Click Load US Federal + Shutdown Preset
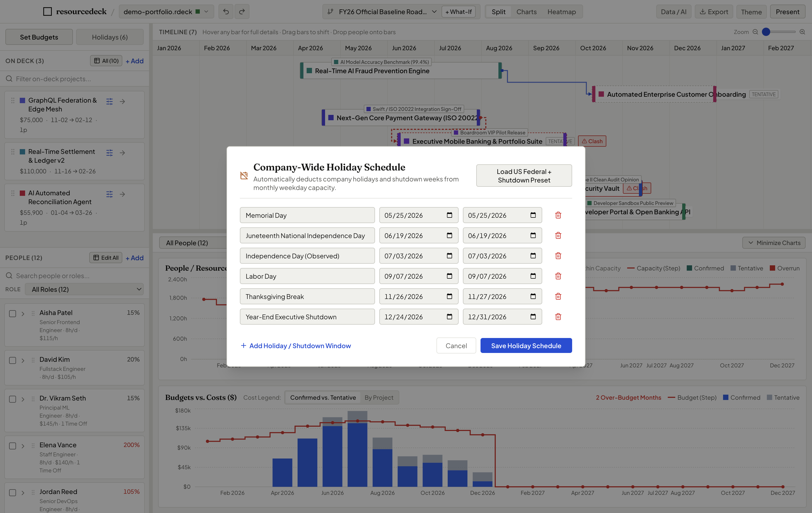The height and width of the screenshot is (513, 812). (524, 175)
